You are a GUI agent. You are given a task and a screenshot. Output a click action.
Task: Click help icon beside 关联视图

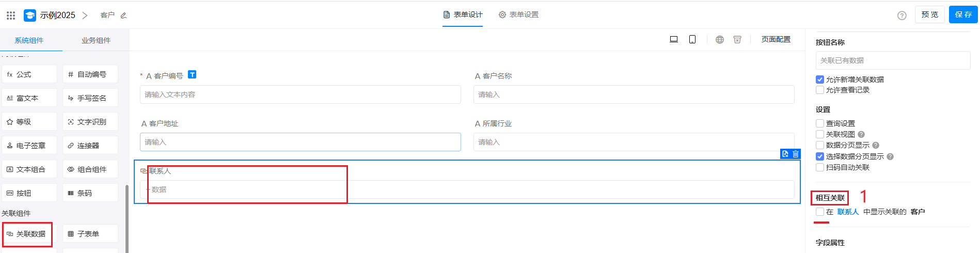point(861,134)
